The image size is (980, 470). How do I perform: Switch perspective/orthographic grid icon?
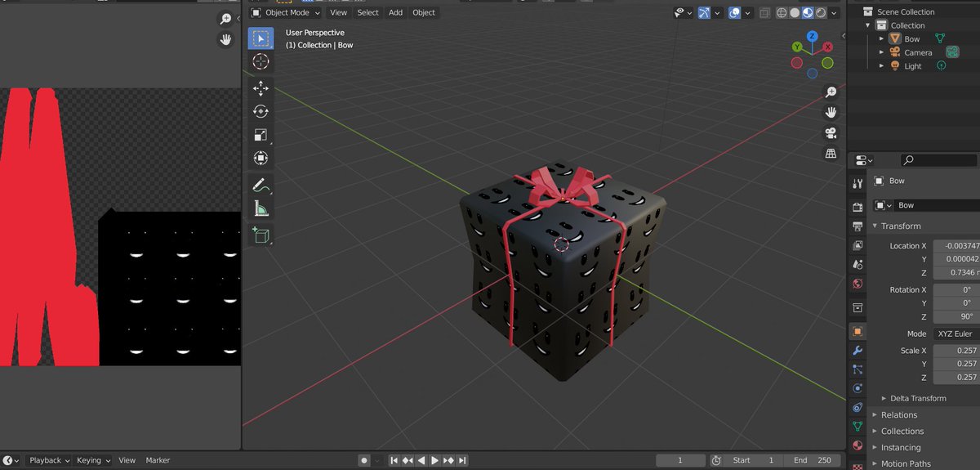[x=831, y=154]
